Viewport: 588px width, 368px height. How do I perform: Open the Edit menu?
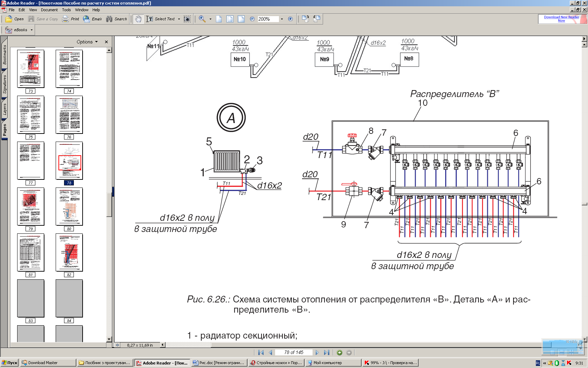tap(22, 10)
